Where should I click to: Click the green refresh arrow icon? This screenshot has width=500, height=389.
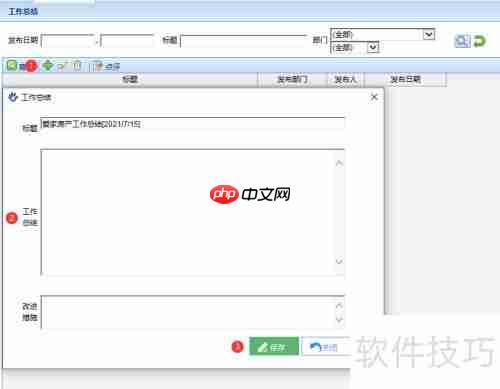point(479,41)
